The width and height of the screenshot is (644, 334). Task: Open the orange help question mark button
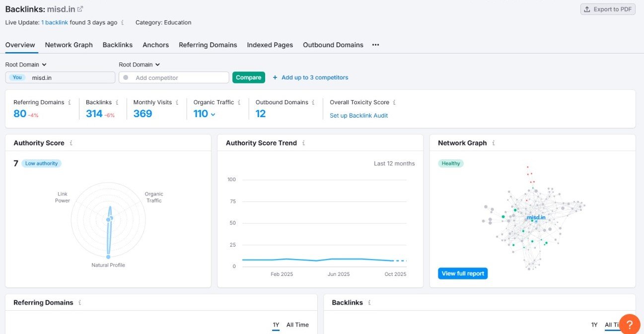click(x=629, y=325)
